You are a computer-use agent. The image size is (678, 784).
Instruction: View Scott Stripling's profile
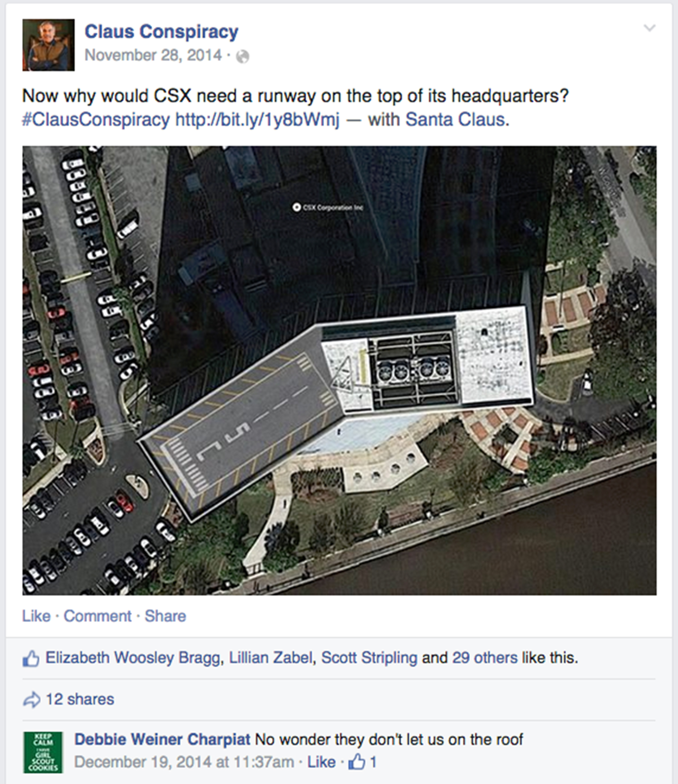[x=369, y=658]
